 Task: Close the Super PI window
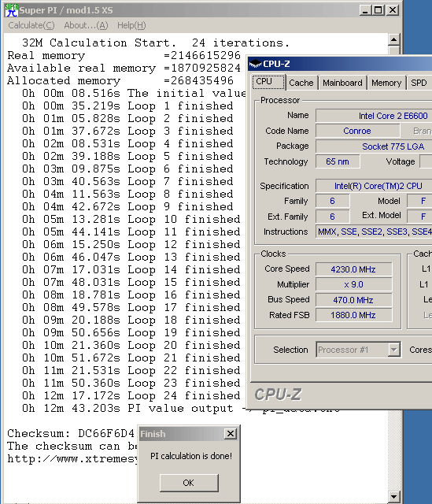[x=393, y=10]
